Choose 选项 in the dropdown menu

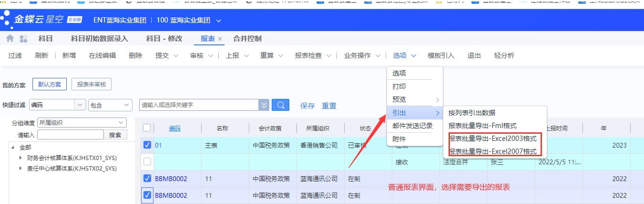415,73
